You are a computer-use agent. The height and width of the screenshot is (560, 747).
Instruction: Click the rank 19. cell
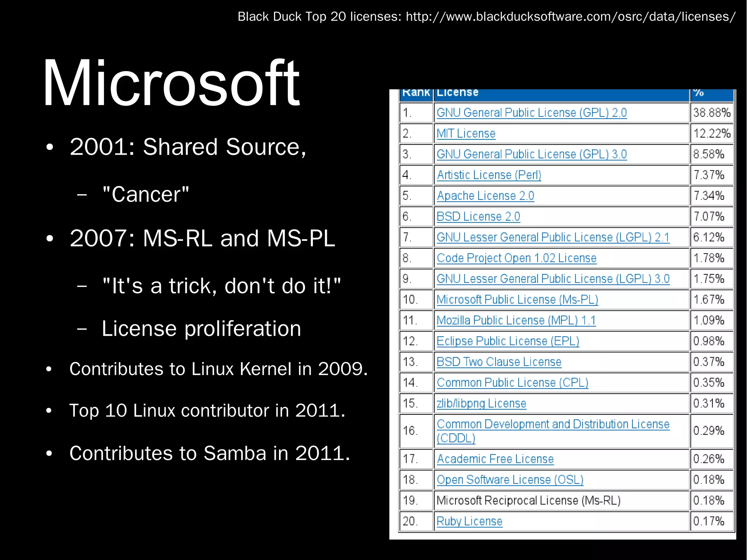pyautogui.click(x=416, y=501)
